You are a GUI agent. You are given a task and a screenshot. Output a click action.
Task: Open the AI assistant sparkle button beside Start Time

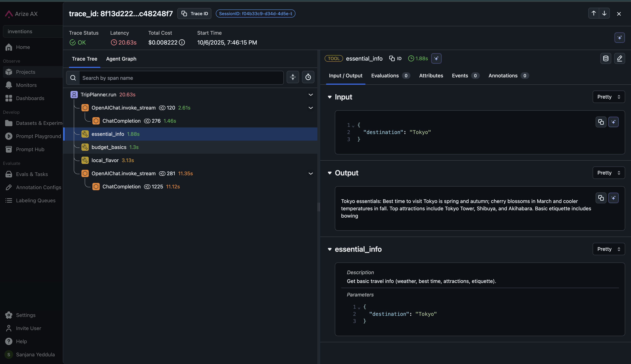tap(619, 37)
